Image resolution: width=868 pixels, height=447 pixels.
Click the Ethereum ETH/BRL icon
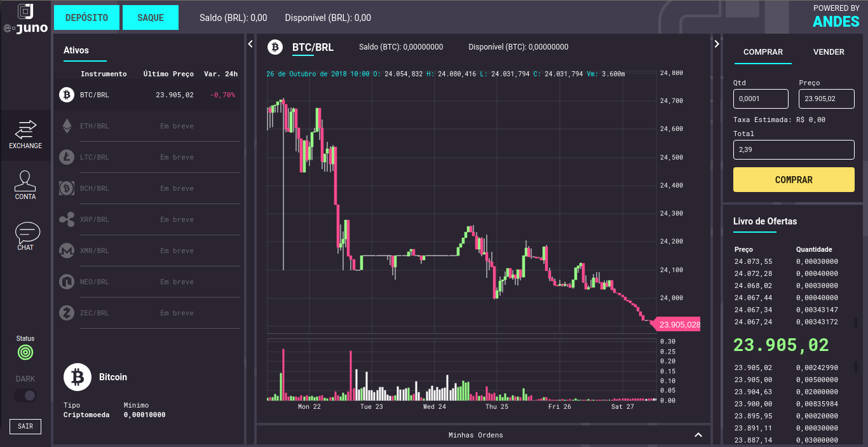pos(67,126)
